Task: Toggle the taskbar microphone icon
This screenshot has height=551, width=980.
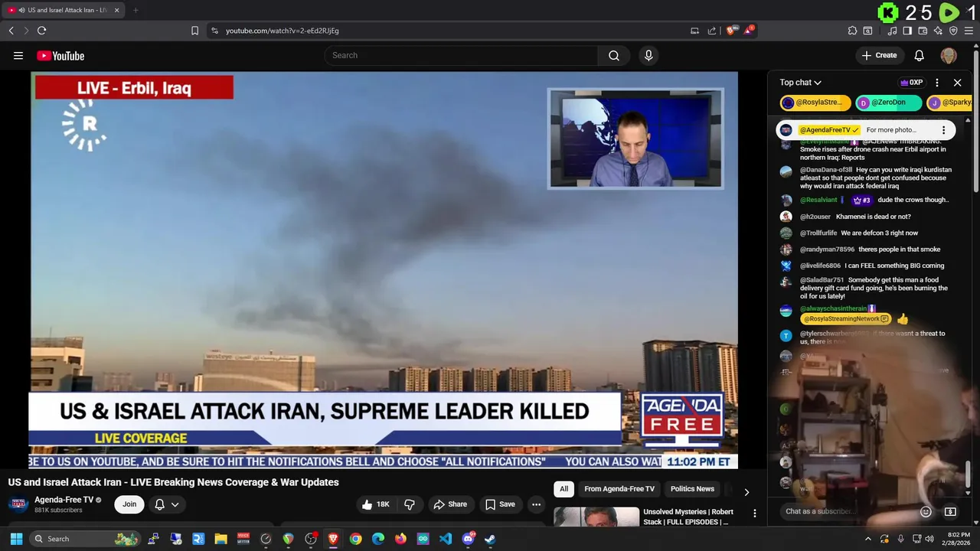Action: pos(900,539)
